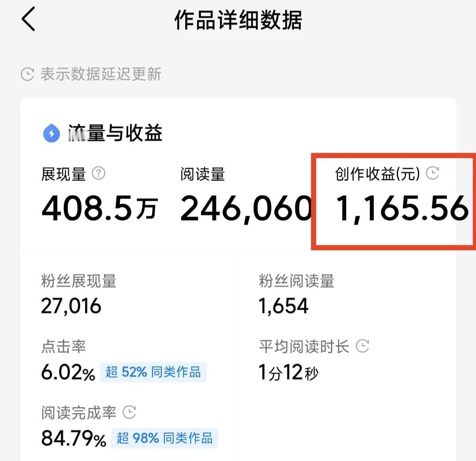Tap the 84.79% completion rate value
This screenshot has width=476, height=461.
[74, 438]
